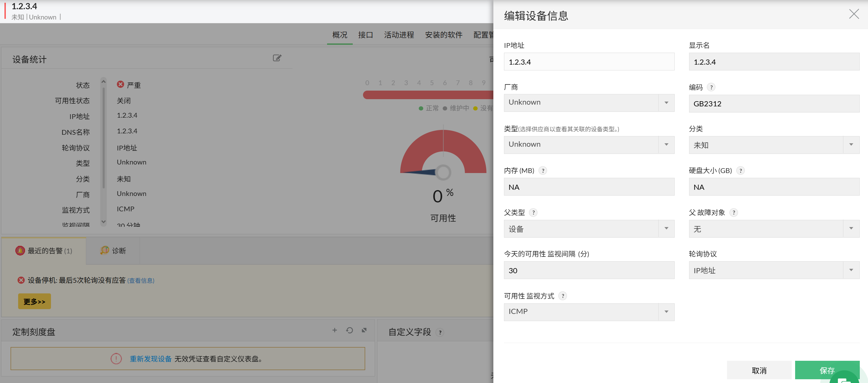868x383 pixels.
Task: Open help icon next to 自定义字段
Action: 440,332
